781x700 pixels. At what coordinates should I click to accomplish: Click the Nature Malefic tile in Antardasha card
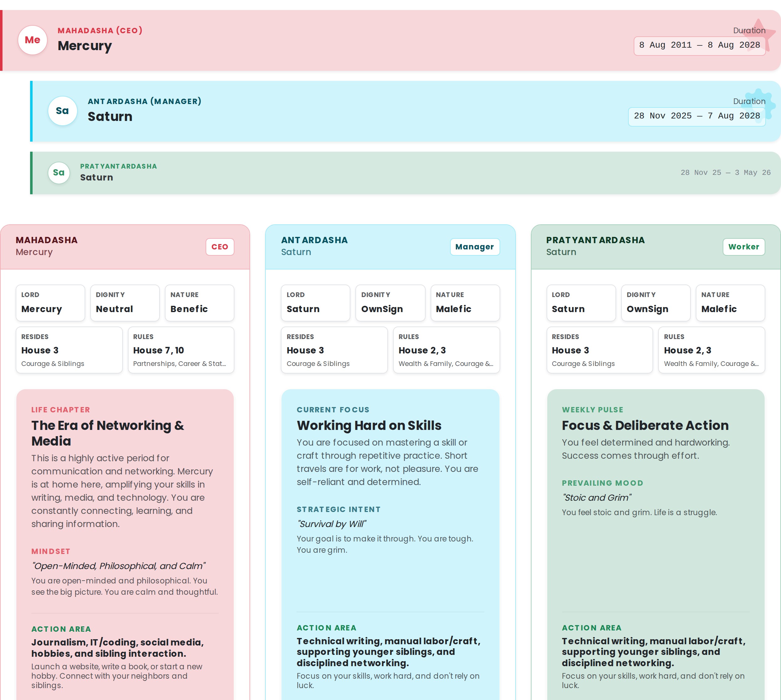point(465,303)
